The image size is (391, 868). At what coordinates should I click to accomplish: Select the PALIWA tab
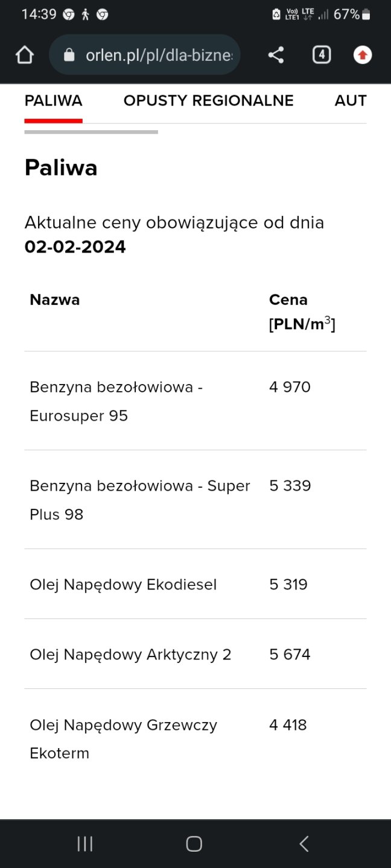pyautogui.click(x=53, y=101)
